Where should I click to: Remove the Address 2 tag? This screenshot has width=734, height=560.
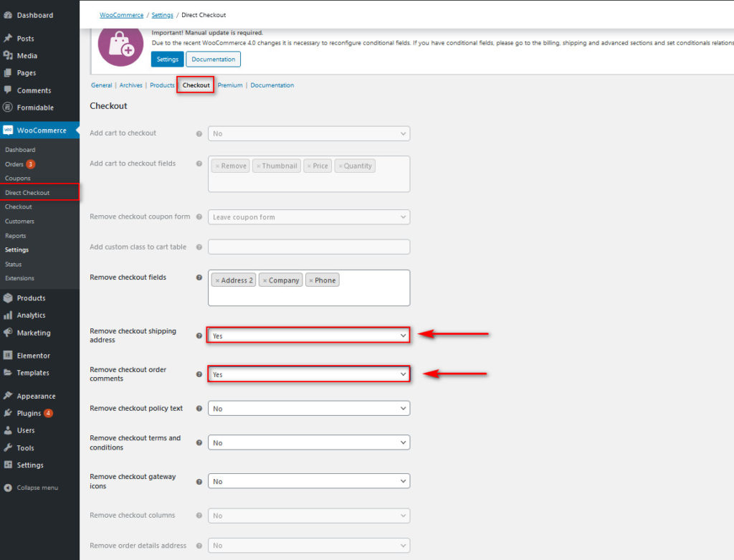[217, 280]
